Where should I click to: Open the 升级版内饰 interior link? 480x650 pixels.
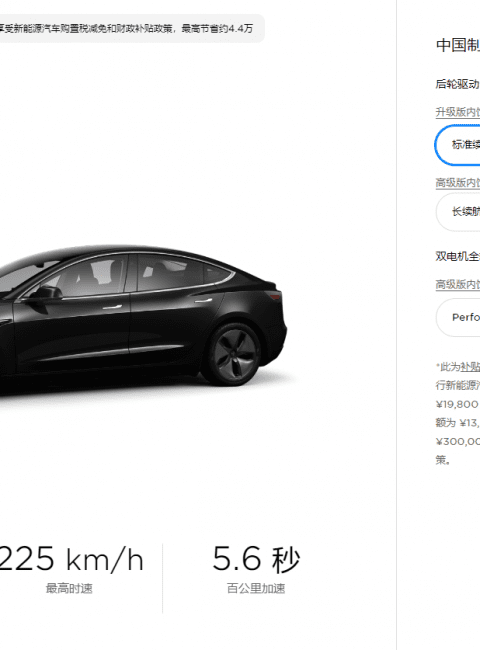click(x=458, y=112)
